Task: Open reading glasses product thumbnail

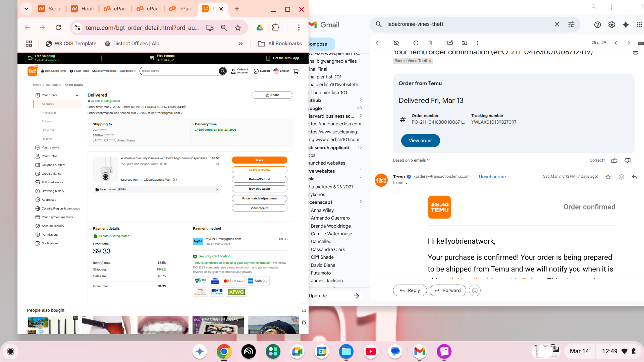Action: (x=218, y=325)
